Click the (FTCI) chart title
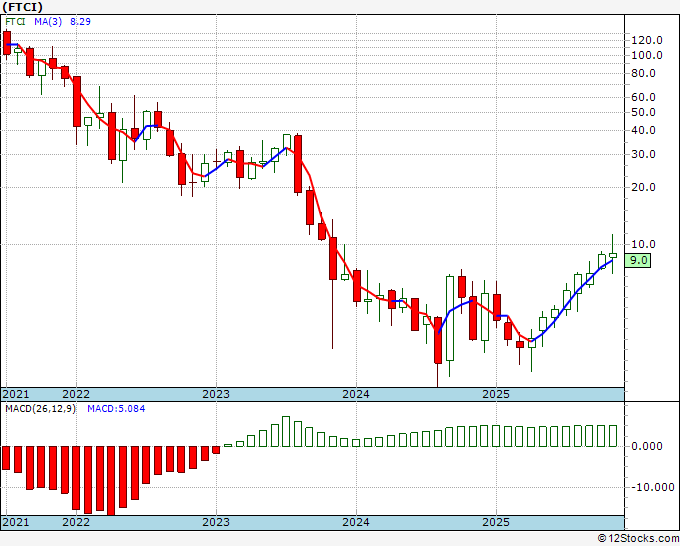 [23, 7]
